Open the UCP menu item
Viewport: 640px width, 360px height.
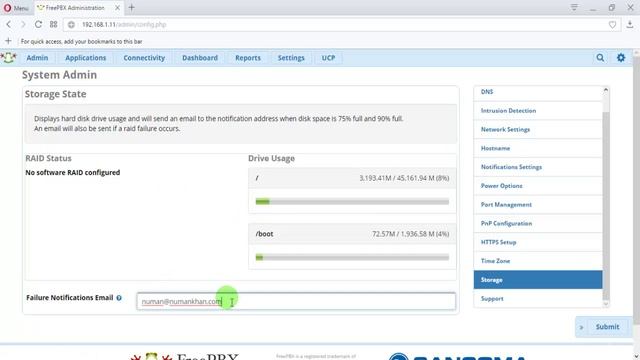coord(328,58)
